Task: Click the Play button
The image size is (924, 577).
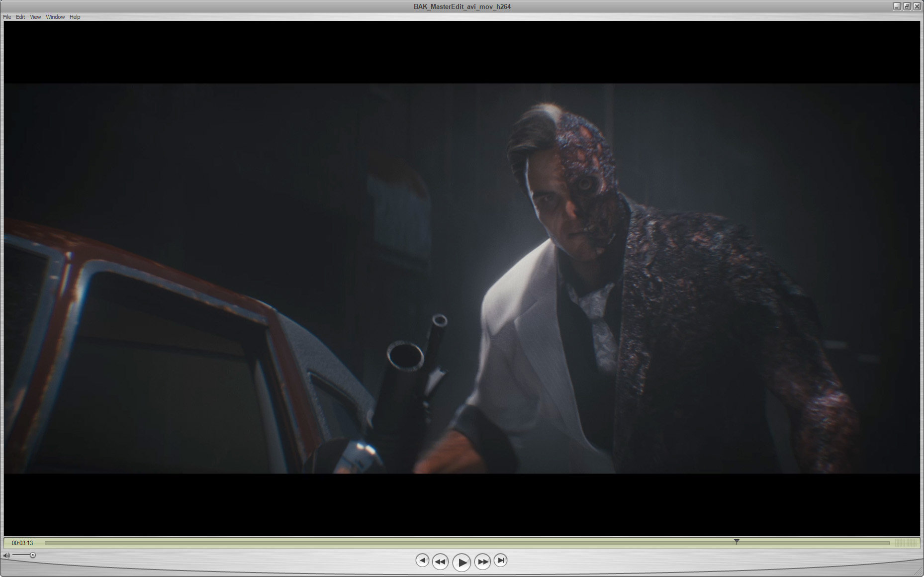Action: (x=462, y=562)
